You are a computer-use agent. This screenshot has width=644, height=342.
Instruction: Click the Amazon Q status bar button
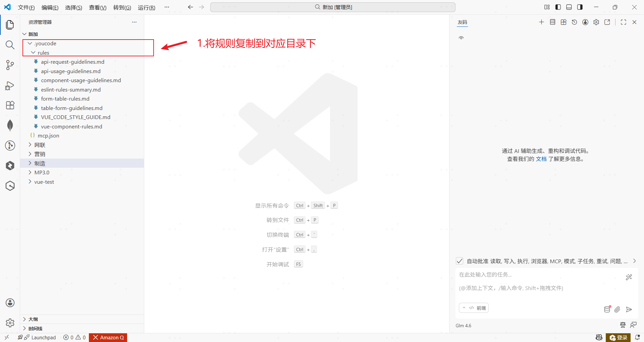108,337
